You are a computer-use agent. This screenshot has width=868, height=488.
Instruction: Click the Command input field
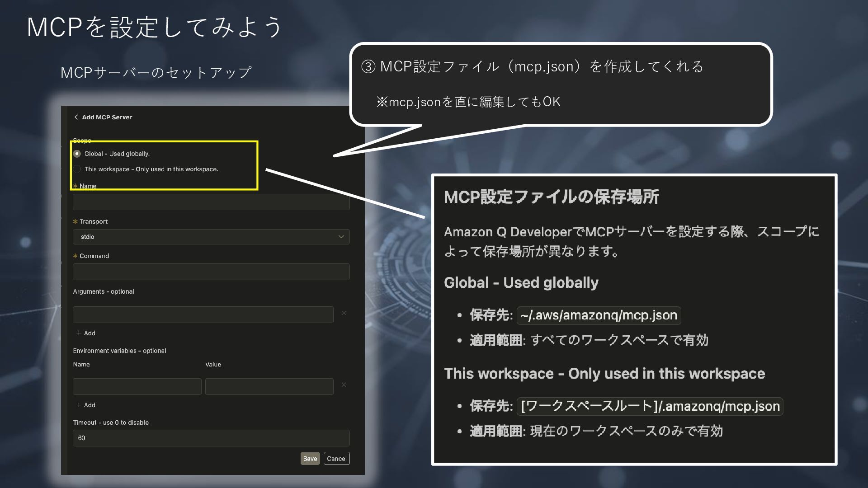click(x=211, y=272)
